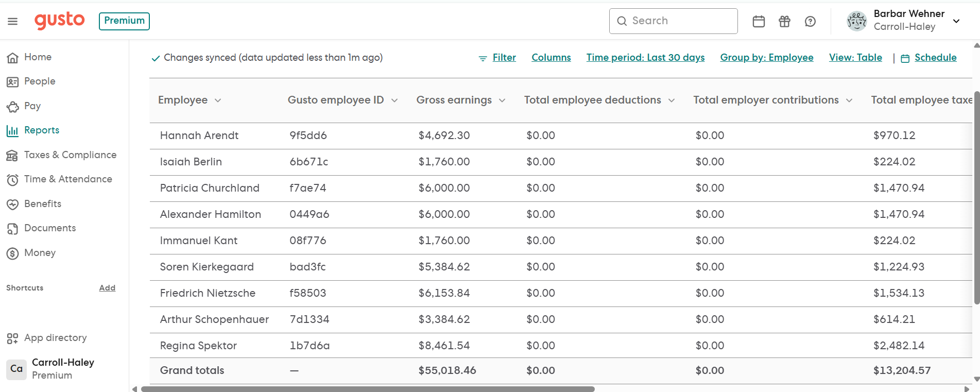
Task: Click the Filter link
Action: point(504,58)
